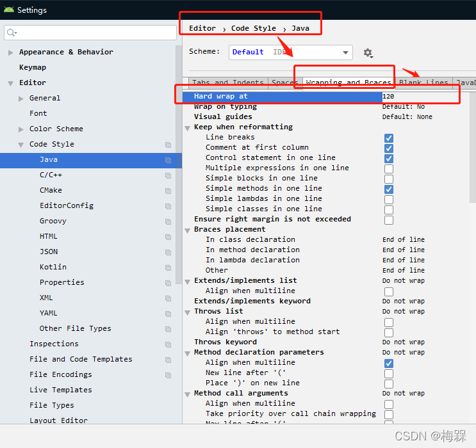Image resolution: width=476 pixels, height=448 pixels.
Task: Collapse the Code Style node arrow
Action: [21, 145]
